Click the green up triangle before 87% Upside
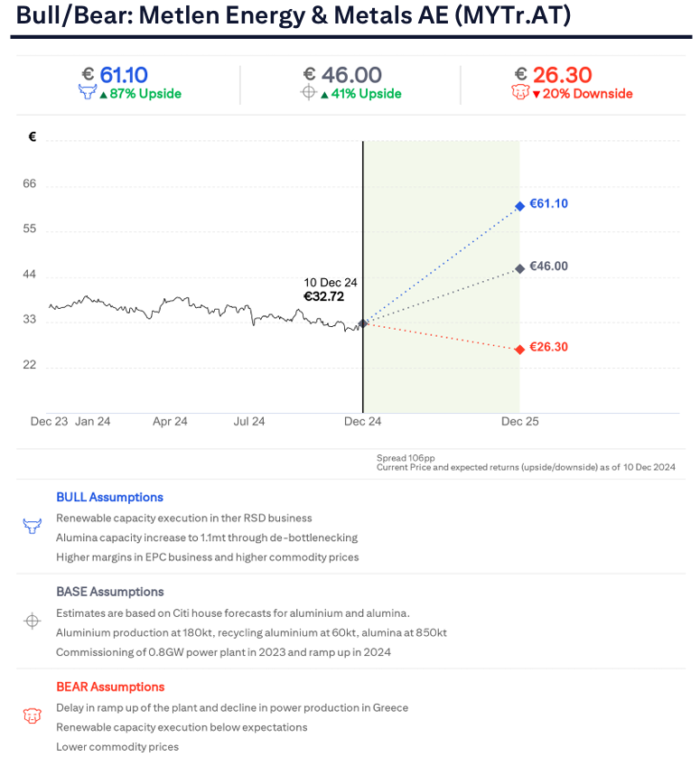 pos(103,94)
